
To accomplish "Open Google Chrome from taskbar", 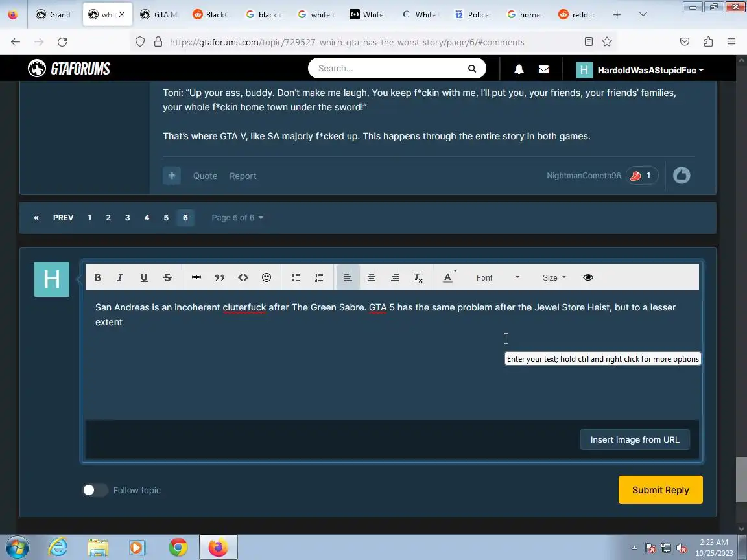I will pyautogui.click(x=178, y=548).
